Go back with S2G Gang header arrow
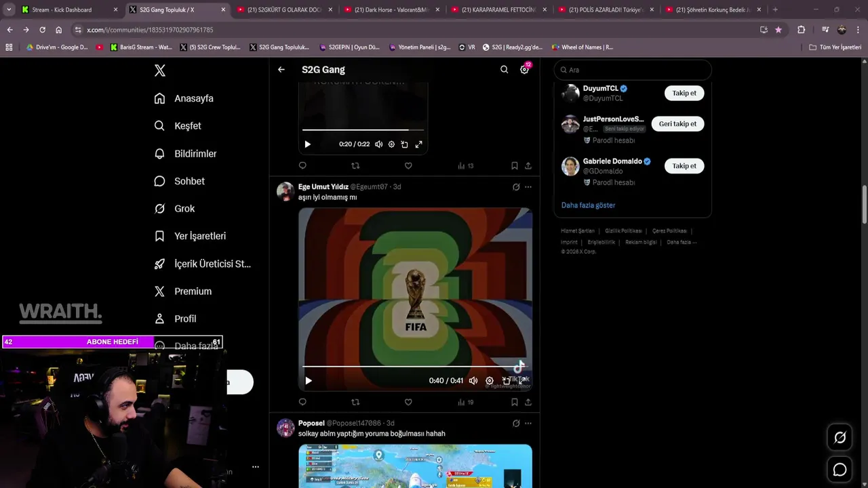Screen dimensions: 868x488 pyautogui.click(x=281, y=70)
